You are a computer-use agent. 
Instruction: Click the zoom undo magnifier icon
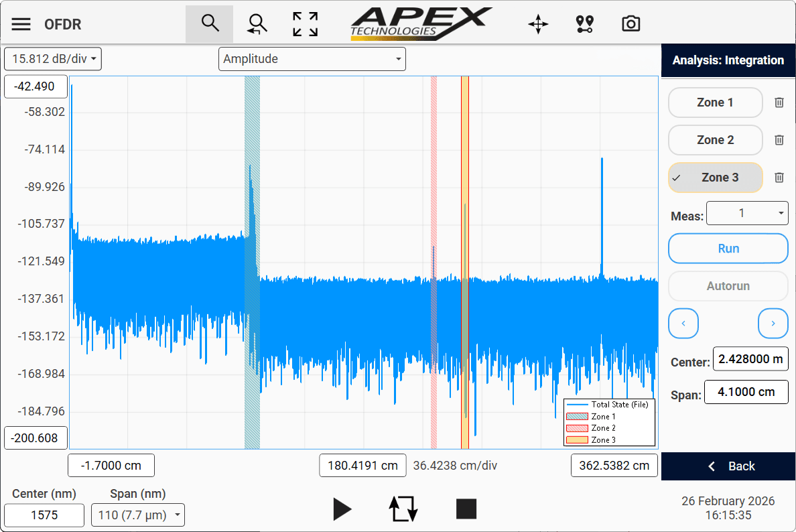pyautogui.click(x=257, y=24)
